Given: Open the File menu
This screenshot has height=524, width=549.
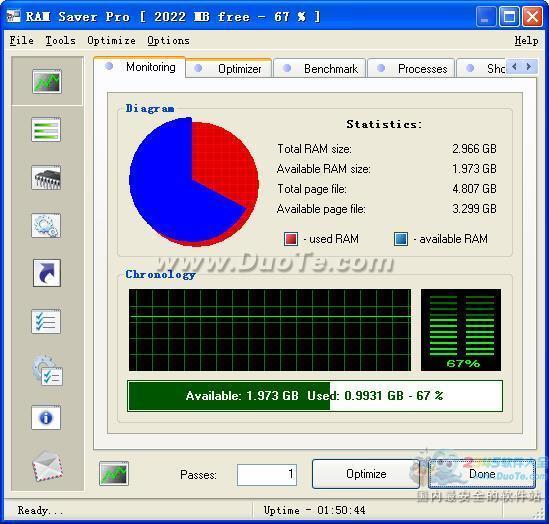Looking at the screenshot, I should pyautogui.click(x=22, y=41).
